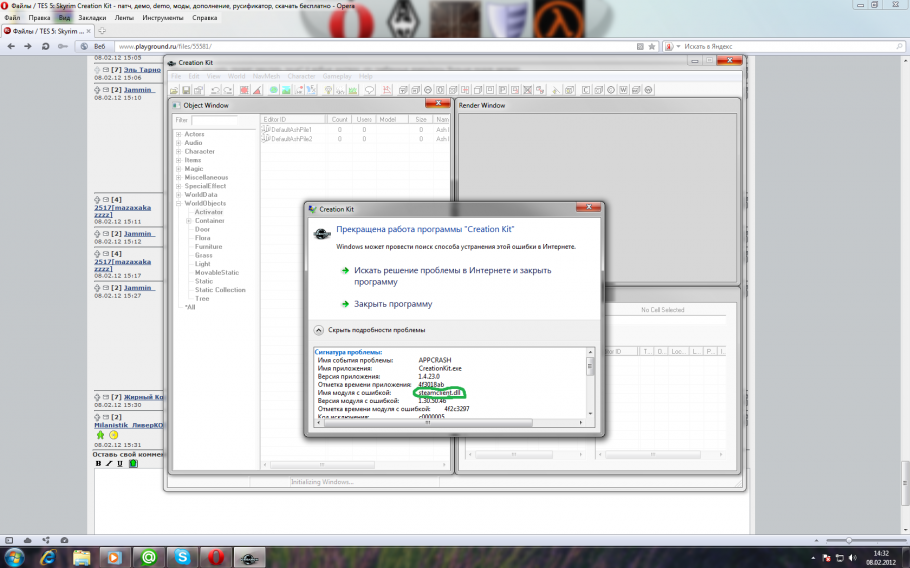Click the Opera icon in the taskbar
The height and width of the screenshot is (568, 910).
click(x=214, y=556)
